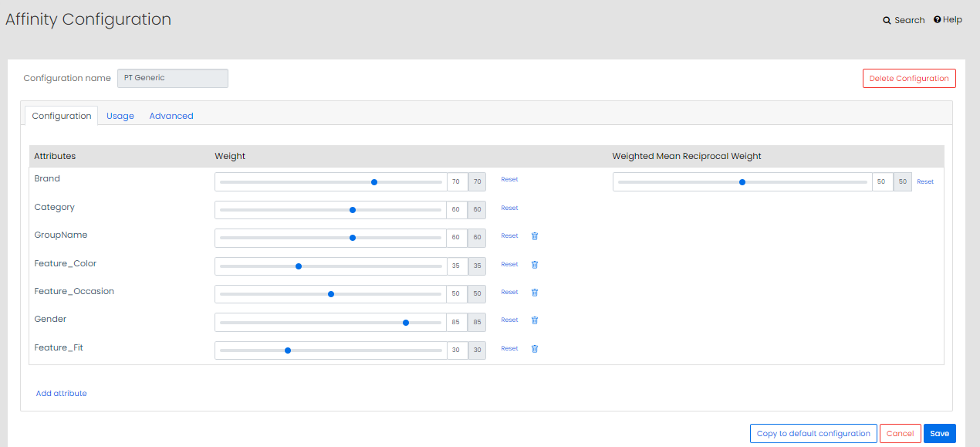The image size is (980, 447).
Task: Click the Brand weight slider handle
Action: [x=374, y=182]
